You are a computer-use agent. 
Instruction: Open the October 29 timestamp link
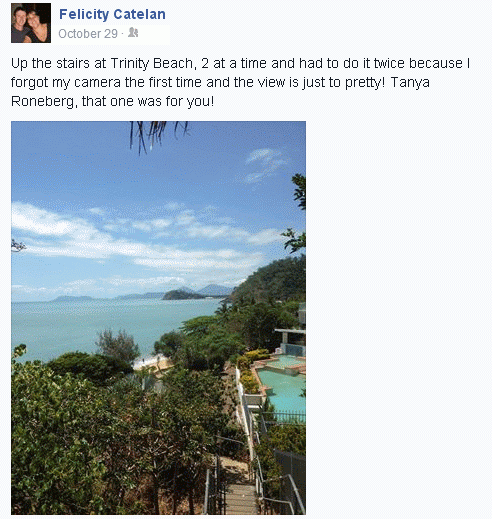coord(88,34)
